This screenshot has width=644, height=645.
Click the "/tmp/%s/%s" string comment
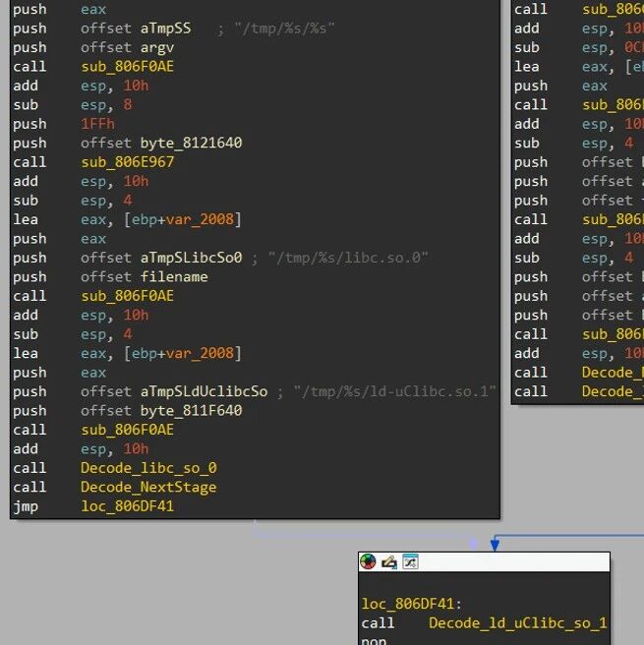[x=284, y=29]
